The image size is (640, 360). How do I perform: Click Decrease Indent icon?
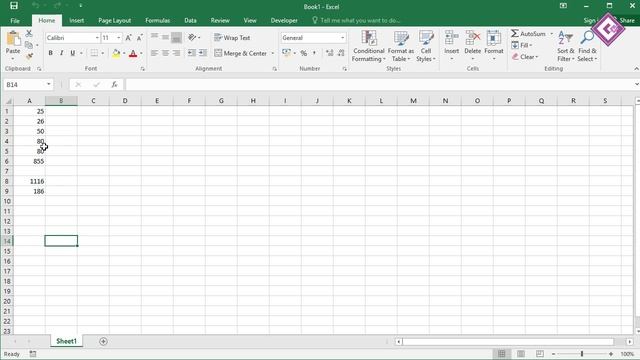coord(191,53)
